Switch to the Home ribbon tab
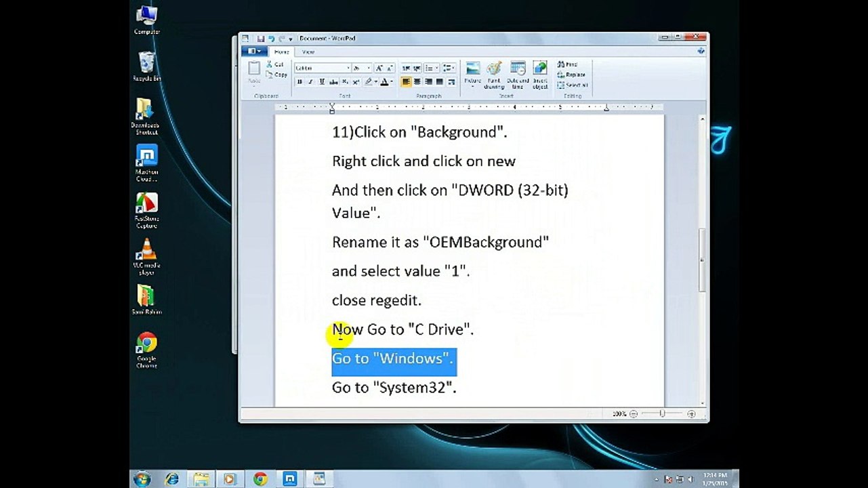Image resolution: width=868 pixels, height=488 pixels. click(281, 52)
